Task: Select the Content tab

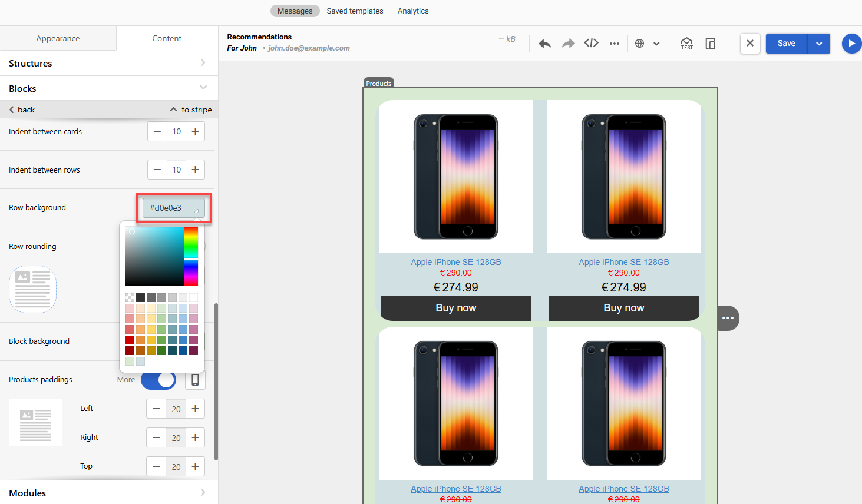Action: point(167,38)
